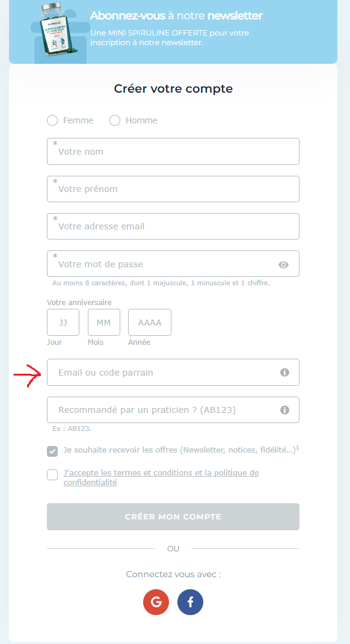Click info icon beside praticien field
This screenshot has width=350, height=644.
285,410
